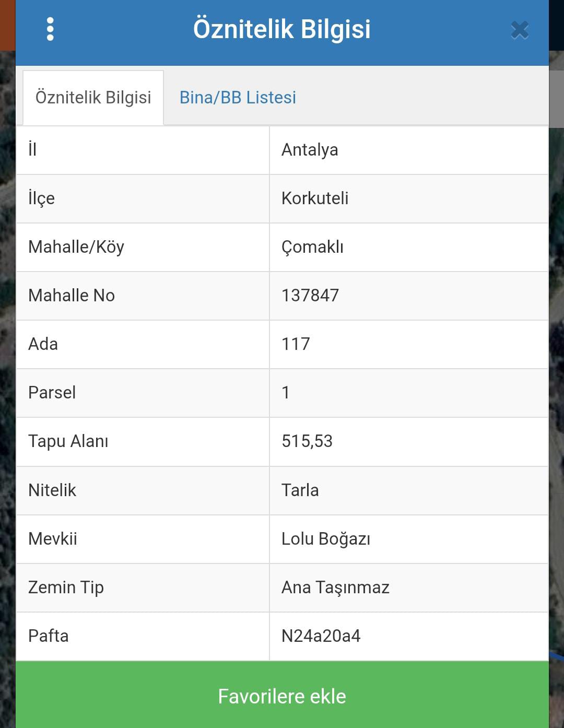Viewport: 564px width, 728px height.
Task: Click the Antalya value in İl row
Action: [x=310, y=150]
